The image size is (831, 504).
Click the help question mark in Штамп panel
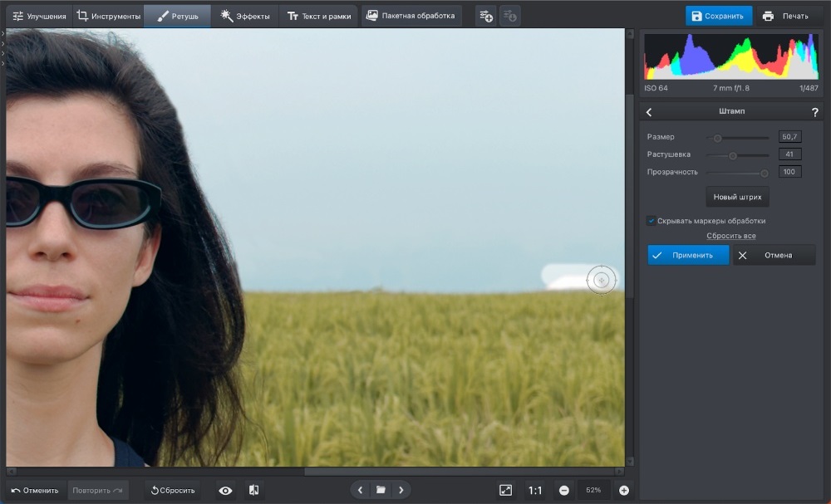click(814, 112)
